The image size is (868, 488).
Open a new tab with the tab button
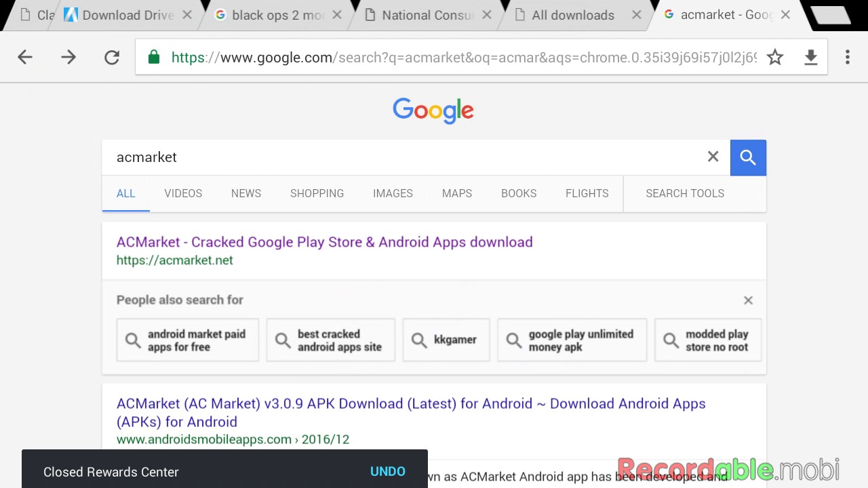[x=831, y=15]
